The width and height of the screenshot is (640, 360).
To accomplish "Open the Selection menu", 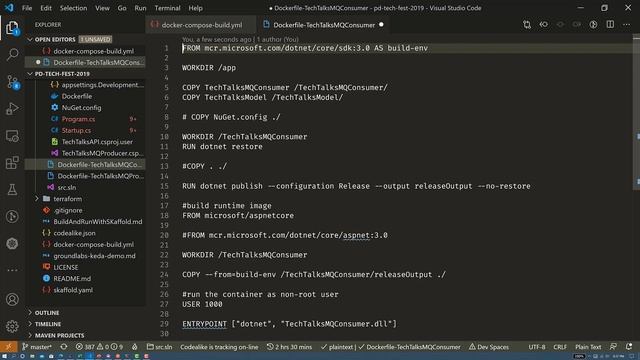I will [x=73, y=8].
